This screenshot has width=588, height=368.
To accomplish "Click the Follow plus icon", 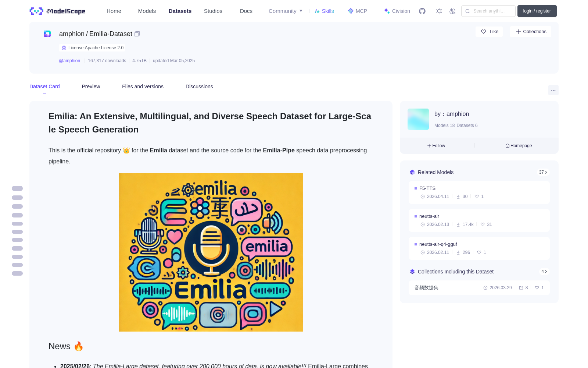I will coord(429,146).
